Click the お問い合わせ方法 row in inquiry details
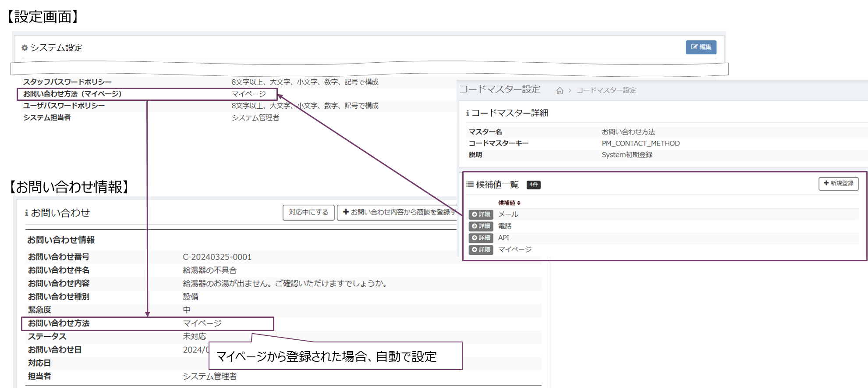Viewport: 868px width, 388px height. click(147, 324)
